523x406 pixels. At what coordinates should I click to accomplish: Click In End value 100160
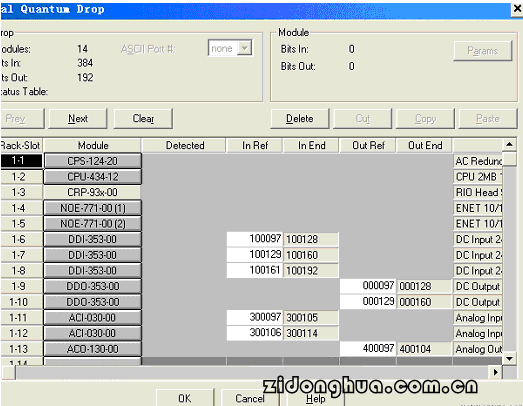tap(311, 255)
